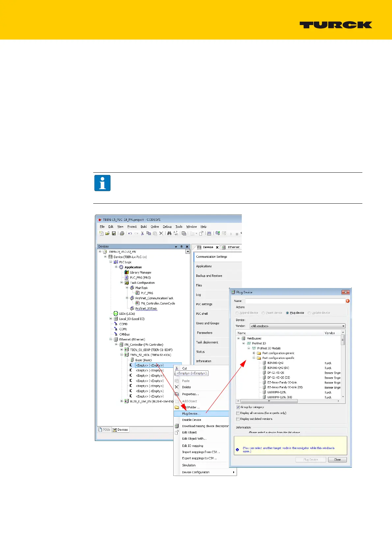Click the red warning icon beside Name field

[348, 301]
